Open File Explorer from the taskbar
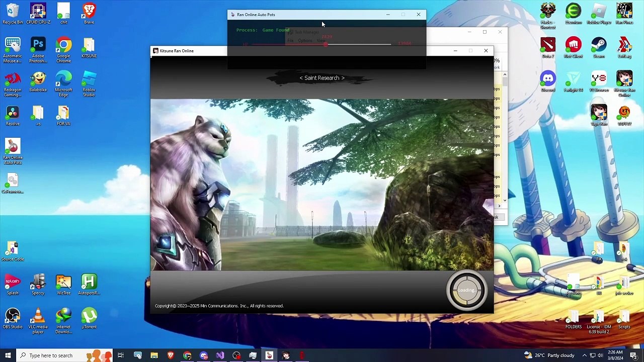The height and width of the screenshot is (362, 644). tap(154, 355)
